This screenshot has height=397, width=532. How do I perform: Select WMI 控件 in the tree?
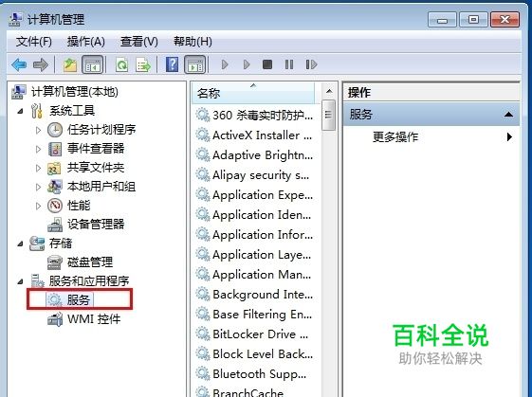pos(94,319)
